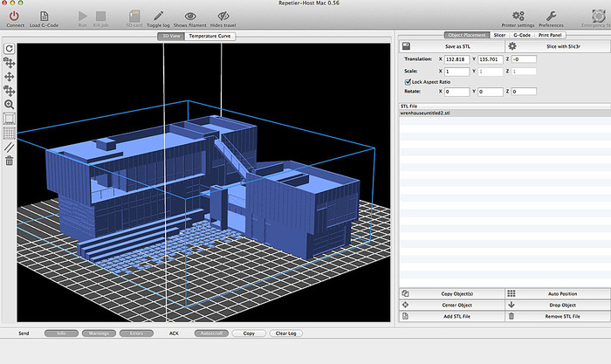Click the Translation X input field
Screen dimensions: 611x364
(x=457, y=58)
